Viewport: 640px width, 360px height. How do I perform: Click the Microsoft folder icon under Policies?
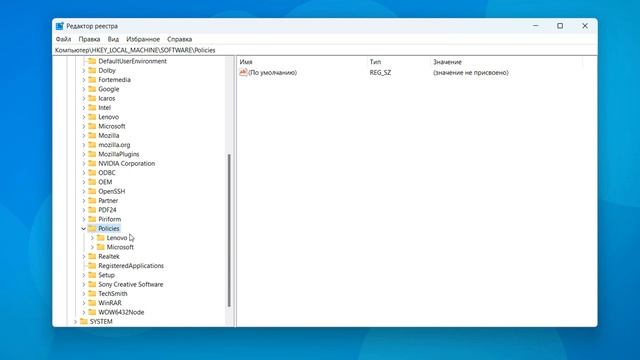(101, 247)
